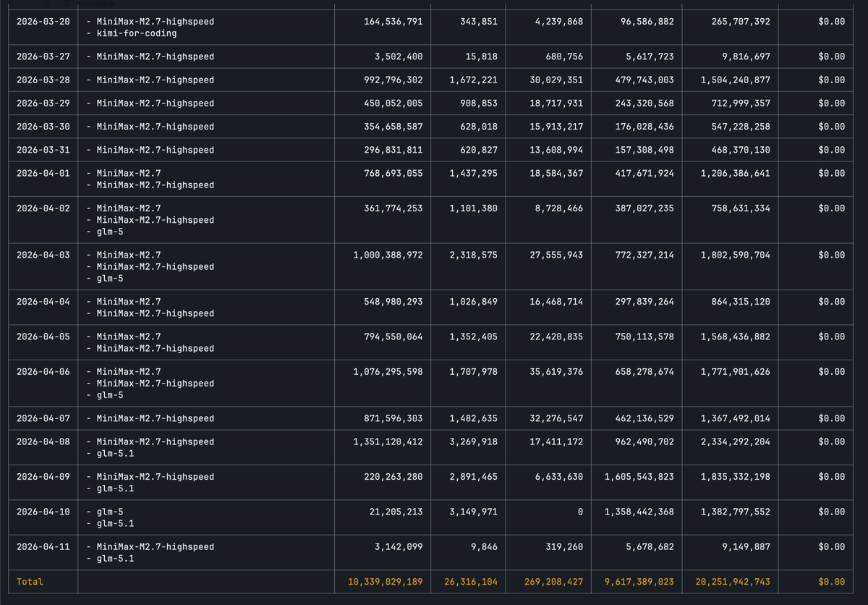
Task: Select the date 2026-04-06
Action: pos(43,372)
